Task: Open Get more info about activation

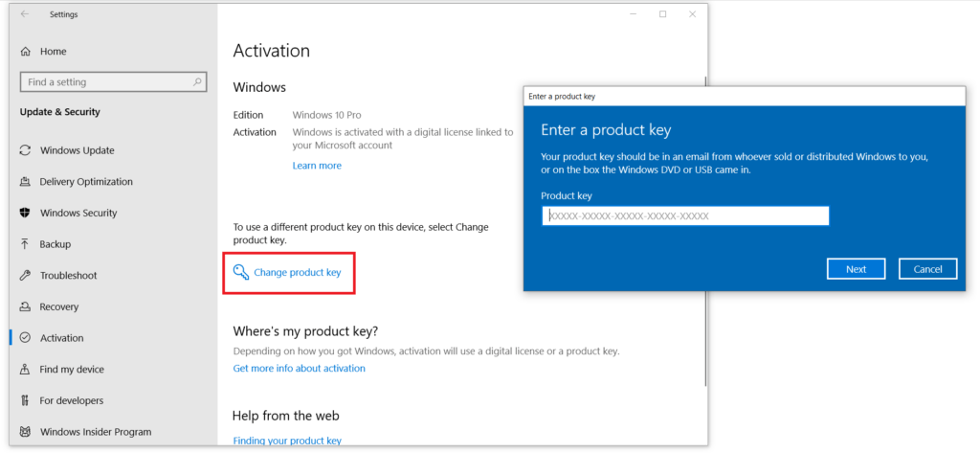Action: [x=300, y=369]
